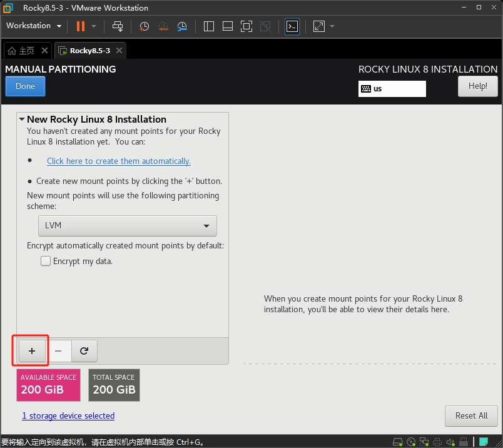
Task: Open the power options dropdown beside pause
Action: 94,26
